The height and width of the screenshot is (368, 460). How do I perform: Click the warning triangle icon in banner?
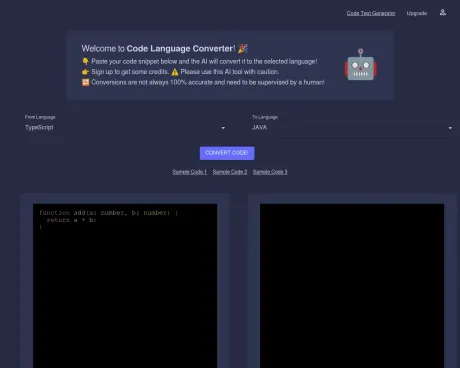175,72
